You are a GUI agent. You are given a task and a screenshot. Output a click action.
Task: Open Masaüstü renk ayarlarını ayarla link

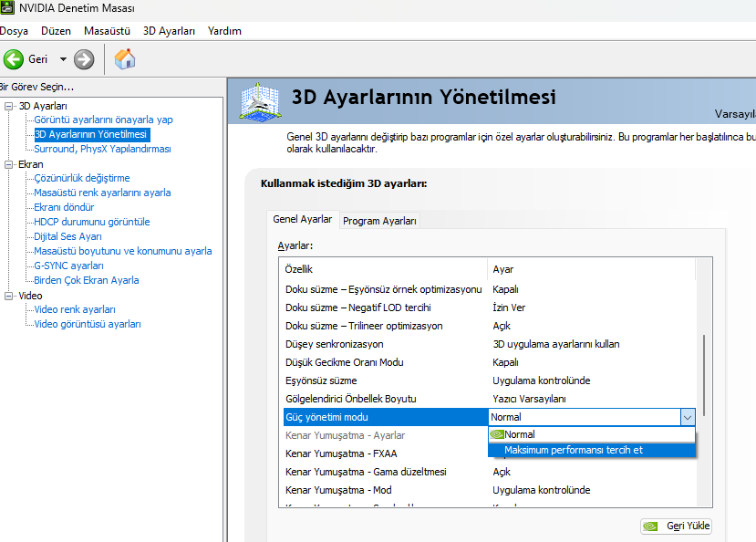[102, 193]
